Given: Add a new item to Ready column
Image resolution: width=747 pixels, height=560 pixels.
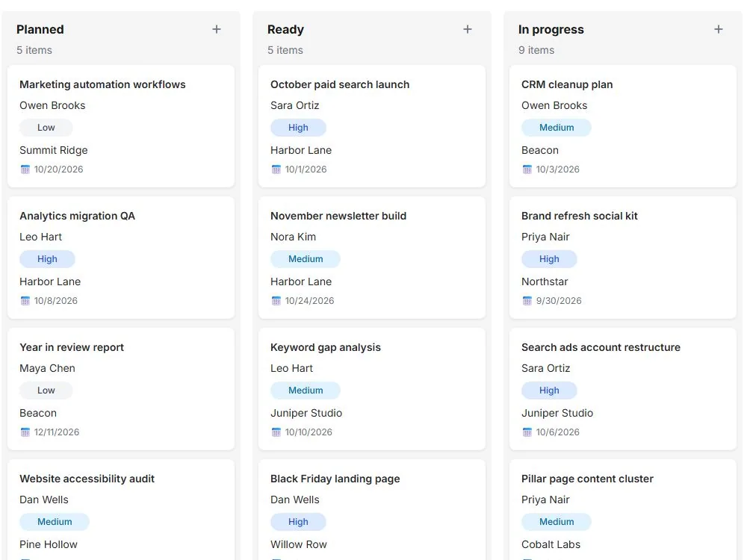Looking at the screenshot, I should tap(468, 30).
